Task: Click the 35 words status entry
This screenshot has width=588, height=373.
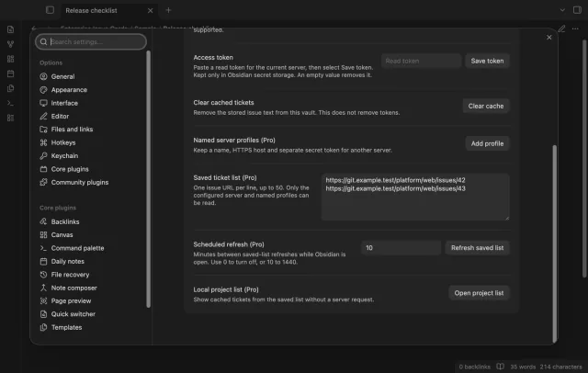Action: (523, 367)
